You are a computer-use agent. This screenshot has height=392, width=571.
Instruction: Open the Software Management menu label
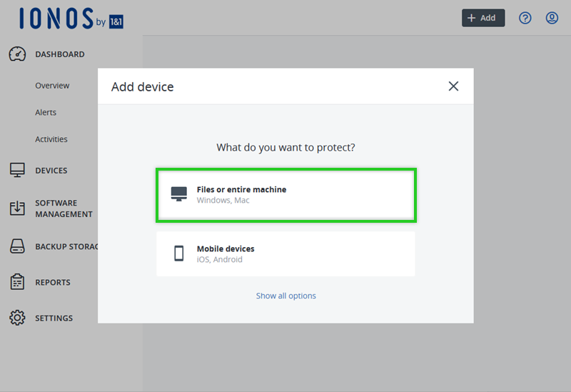point(64,208)
